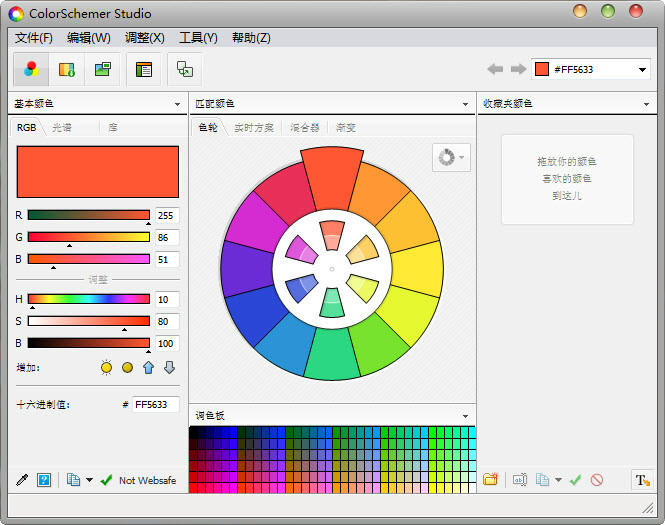665x525 pixels.
Task: Switch to the RGB tab
Action: pyautogui.click(x=26, y=127)
